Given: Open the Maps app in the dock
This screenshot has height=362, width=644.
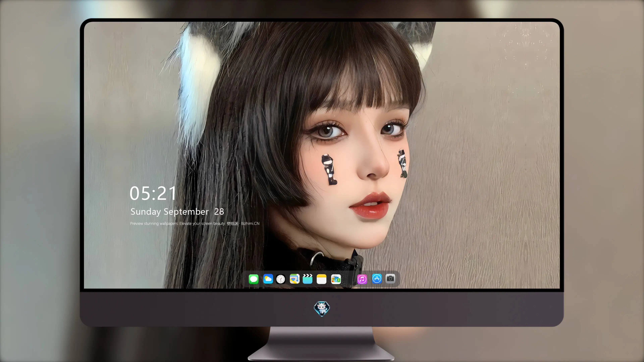Looking at the screenshot, I should [294, 279].
